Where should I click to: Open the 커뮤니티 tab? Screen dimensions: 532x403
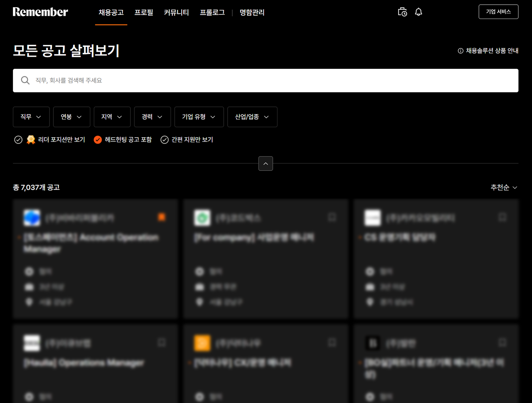(176, 13)
